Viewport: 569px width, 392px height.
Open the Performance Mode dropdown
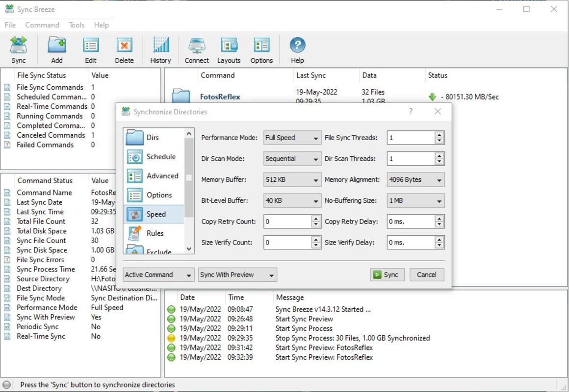click(x=292, y=138)
